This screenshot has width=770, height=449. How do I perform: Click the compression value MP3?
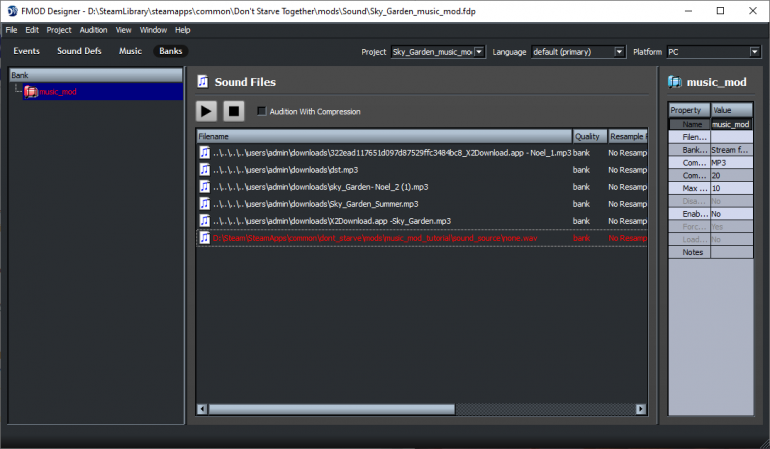(732, 163)
